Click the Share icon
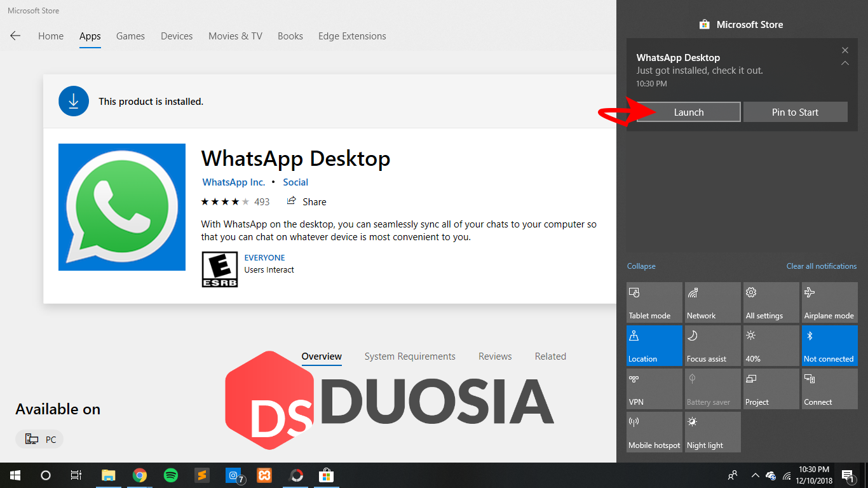 292,201
